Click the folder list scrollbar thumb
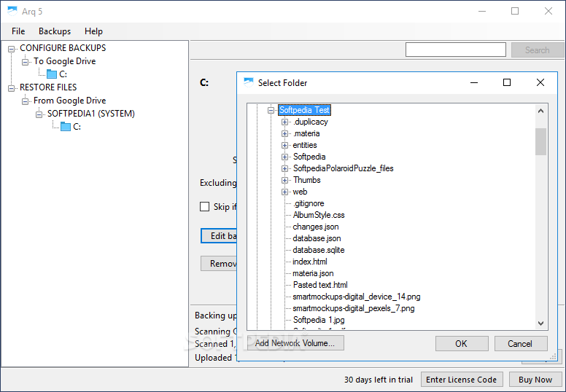 [x=540, y=141]
